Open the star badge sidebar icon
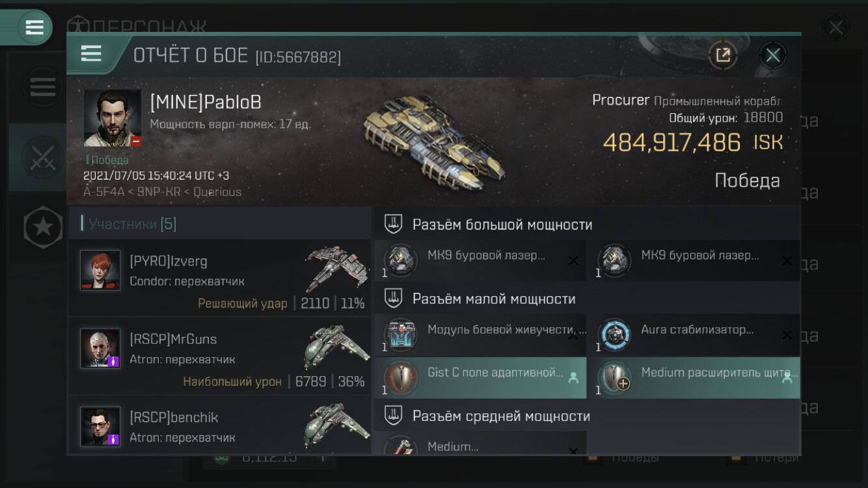This screenshot has height=488, width=868. [x=43, y=227]
